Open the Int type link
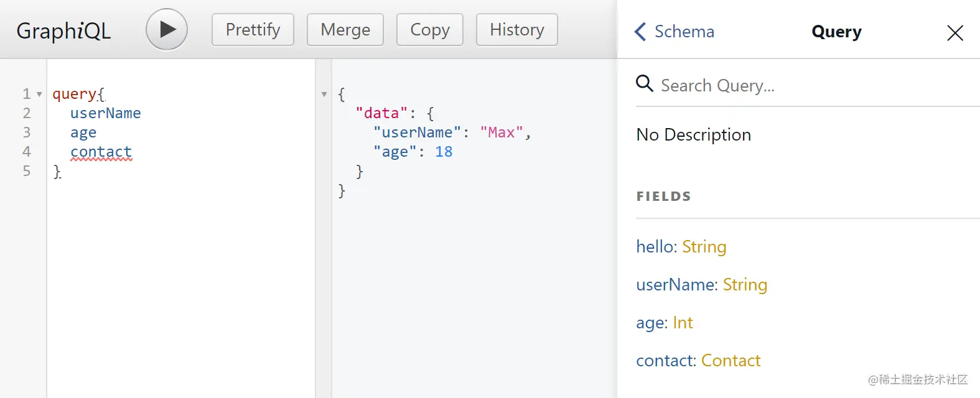This screenshot has width=980, height=398. pos(683,323)
